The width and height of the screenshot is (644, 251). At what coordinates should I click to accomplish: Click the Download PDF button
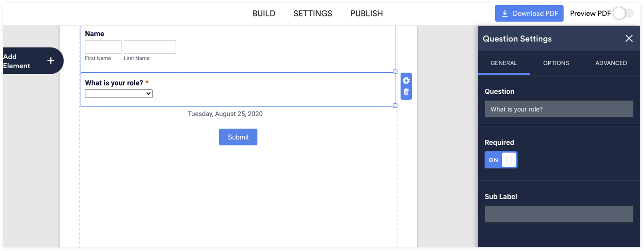[529, 13]
